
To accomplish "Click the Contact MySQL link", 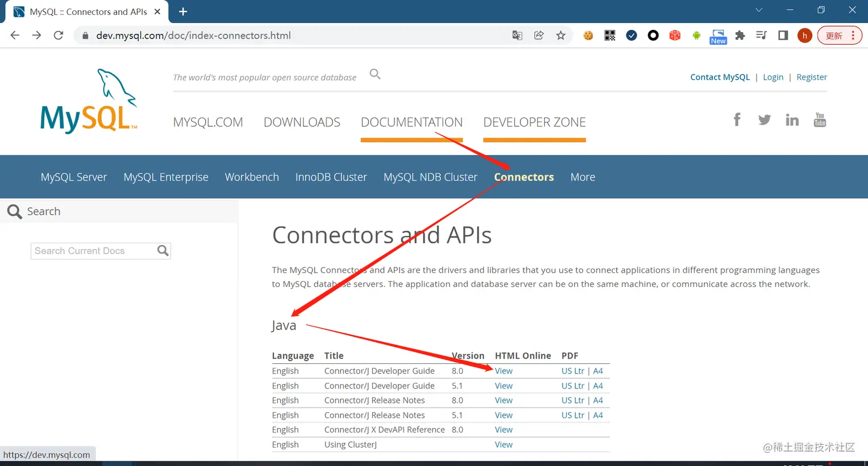I will 720,77.
